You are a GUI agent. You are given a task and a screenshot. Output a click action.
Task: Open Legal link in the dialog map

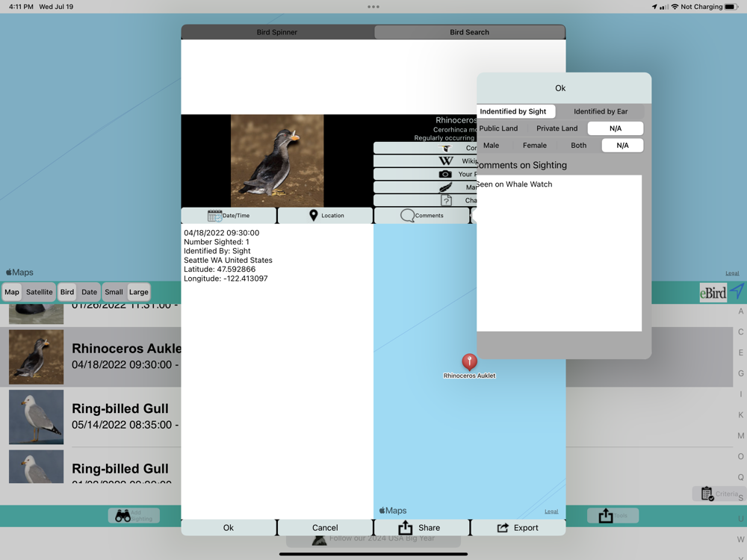tap(551, 511)
